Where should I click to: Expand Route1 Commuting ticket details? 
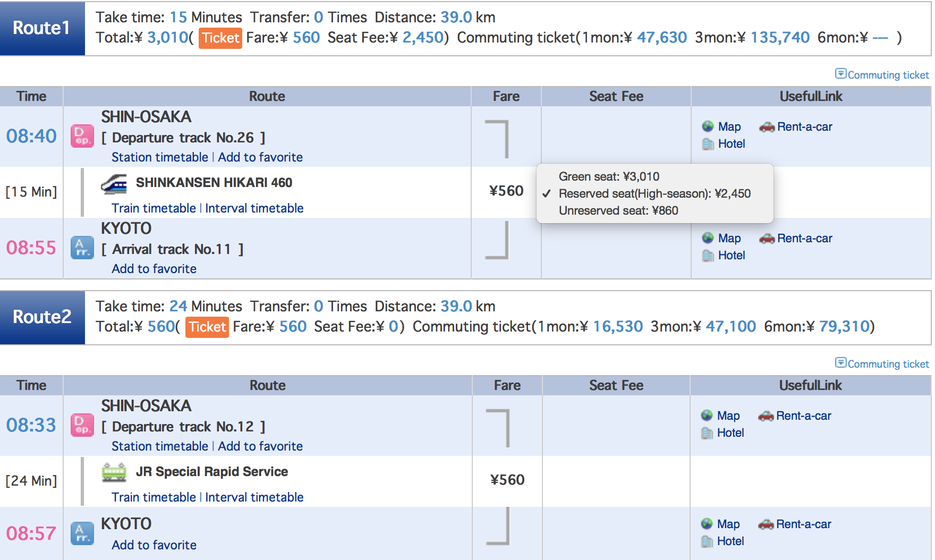882,75
